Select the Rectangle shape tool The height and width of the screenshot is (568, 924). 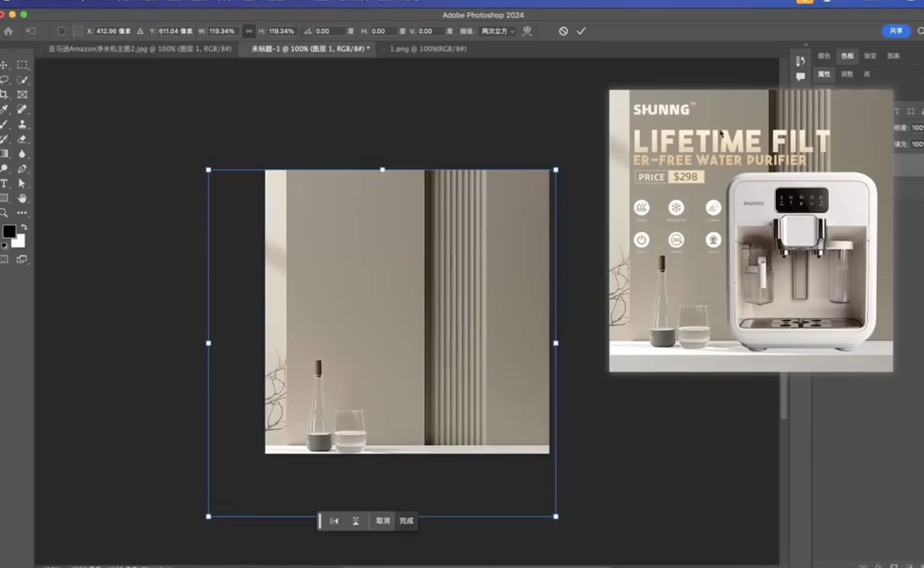[x=4, y=198]
